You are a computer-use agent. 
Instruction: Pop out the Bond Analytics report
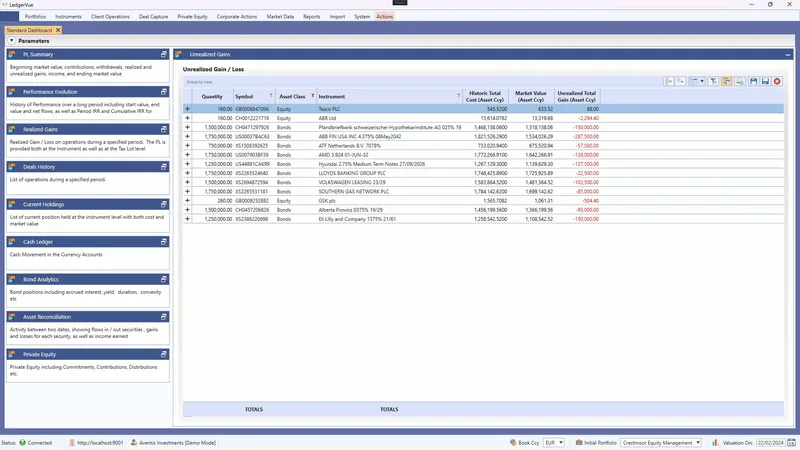pos(163,279)
